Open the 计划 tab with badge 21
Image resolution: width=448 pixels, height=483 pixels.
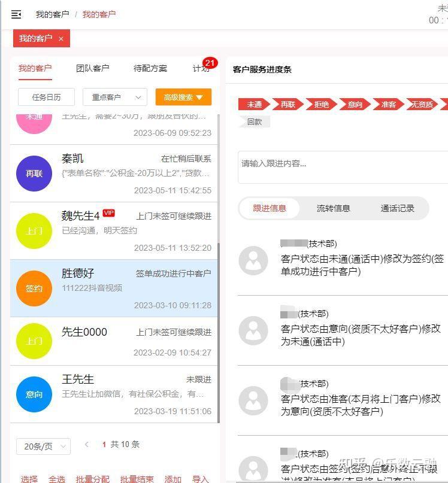point(201,68)
